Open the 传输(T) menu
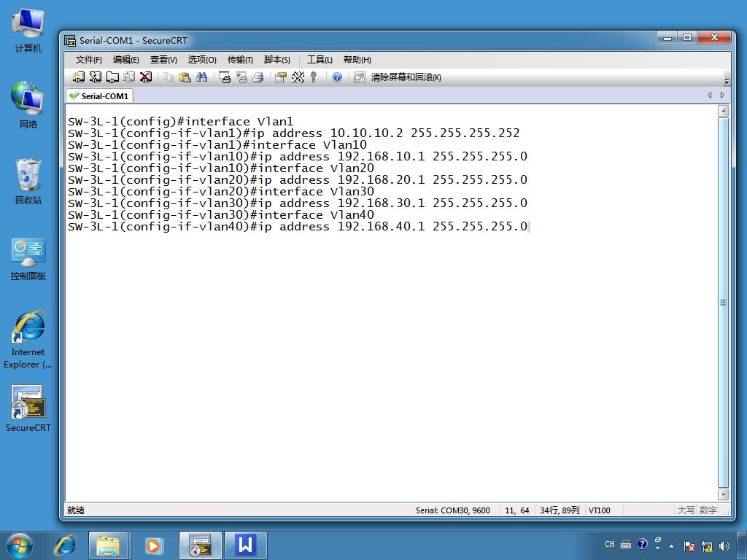Viewport: 747px width, 560px height. point(240,60)
